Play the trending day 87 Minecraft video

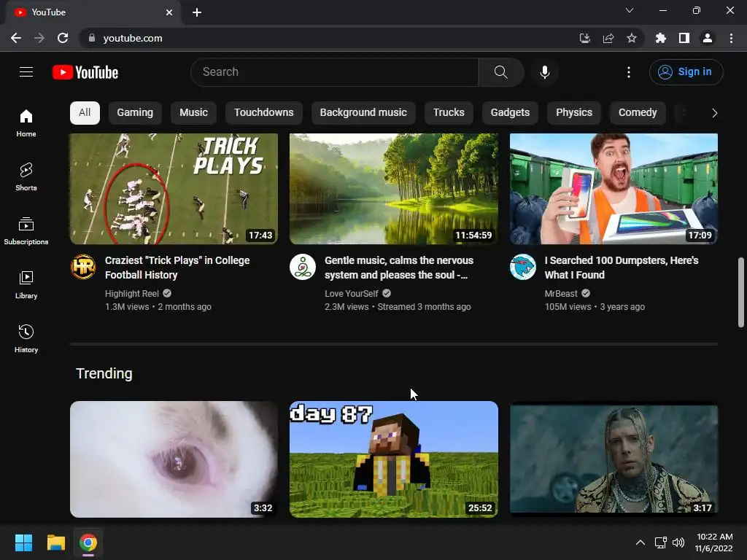pyautogui.click(x=394, y=459)
